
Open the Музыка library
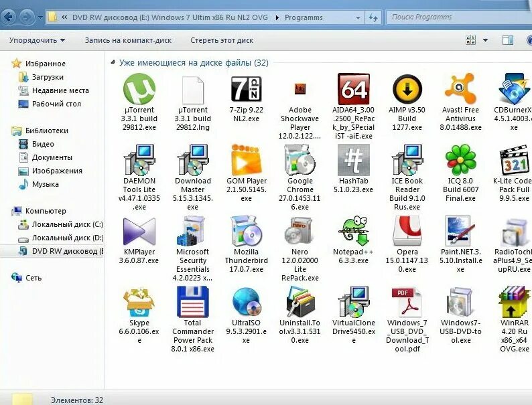coord(45,184)
